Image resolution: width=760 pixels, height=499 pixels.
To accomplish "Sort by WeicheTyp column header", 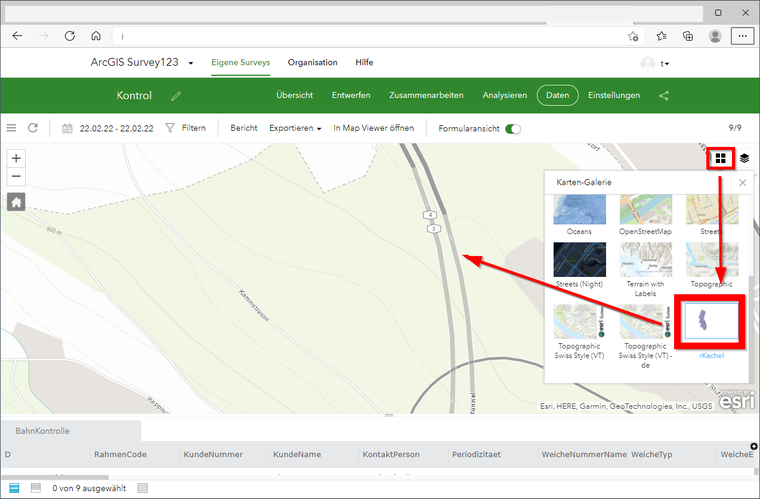I will [x=651, y=454].
